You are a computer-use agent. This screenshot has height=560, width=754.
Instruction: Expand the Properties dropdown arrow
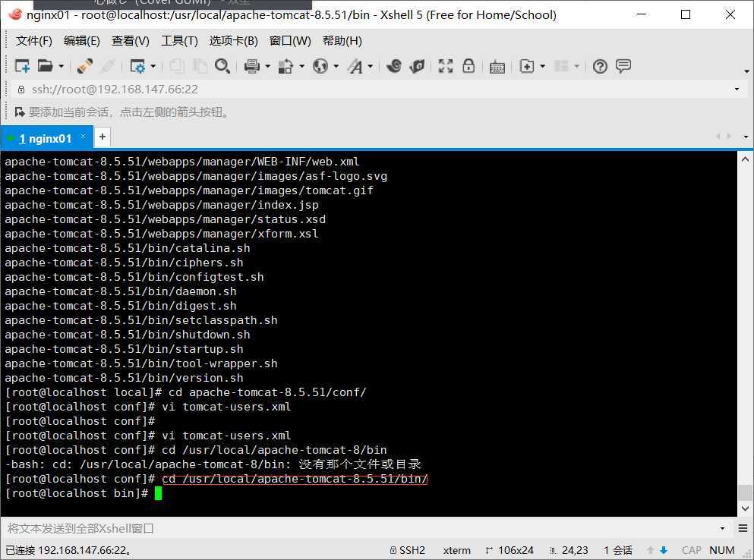click(153, 66)
